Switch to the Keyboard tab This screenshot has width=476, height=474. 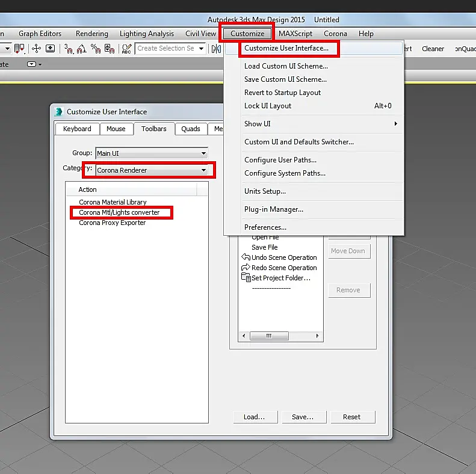[77, 129]
